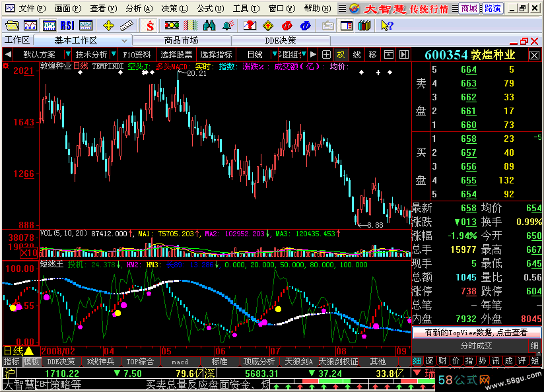Select the macd indicator tab
Screen dimensions: 544x392
180,362
